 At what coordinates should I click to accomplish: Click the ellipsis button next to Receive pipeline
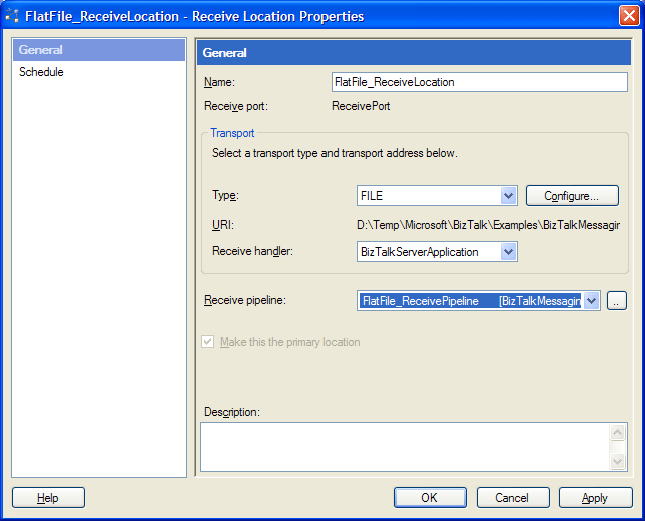(x=616, y=301)
